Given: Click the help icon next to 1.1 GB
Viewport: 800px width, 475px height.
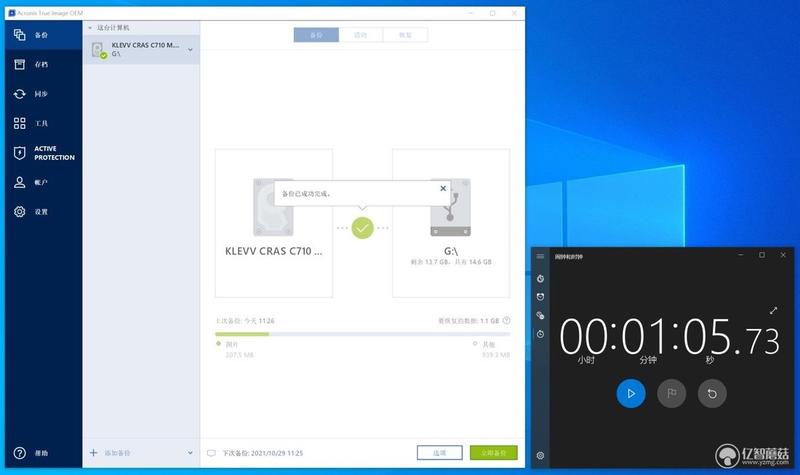Looking at the screenshot, I should tap(507, 320).
